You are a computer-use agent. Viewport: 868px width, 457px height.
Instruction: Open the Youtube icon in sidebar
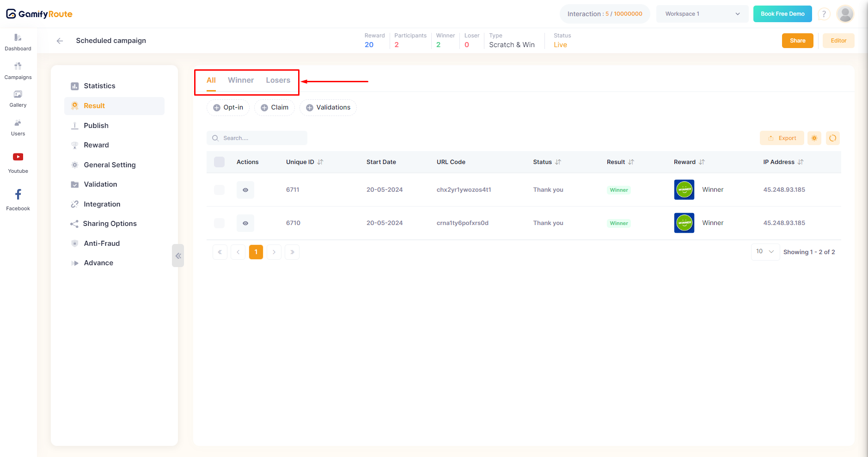[x=18, y=158]
